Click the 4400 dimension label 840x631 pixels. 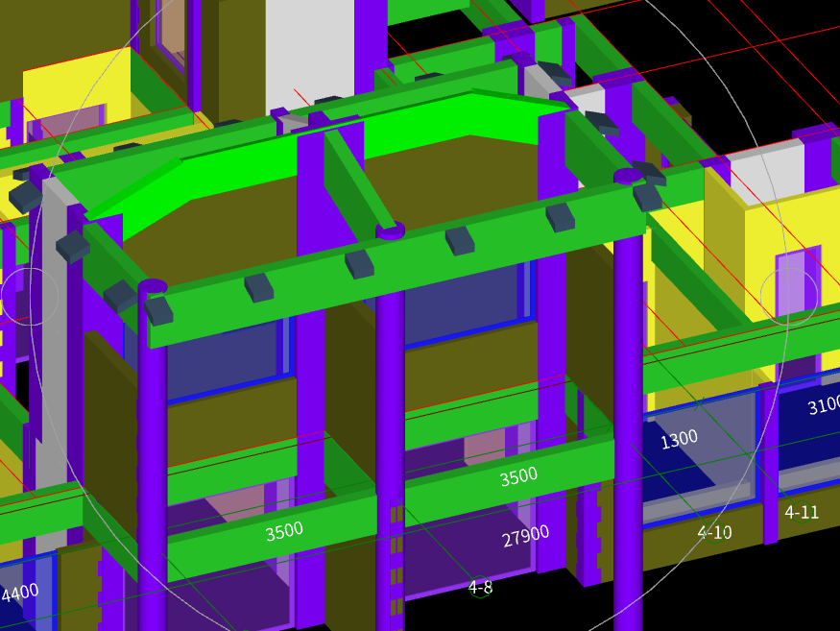(20, 593)
